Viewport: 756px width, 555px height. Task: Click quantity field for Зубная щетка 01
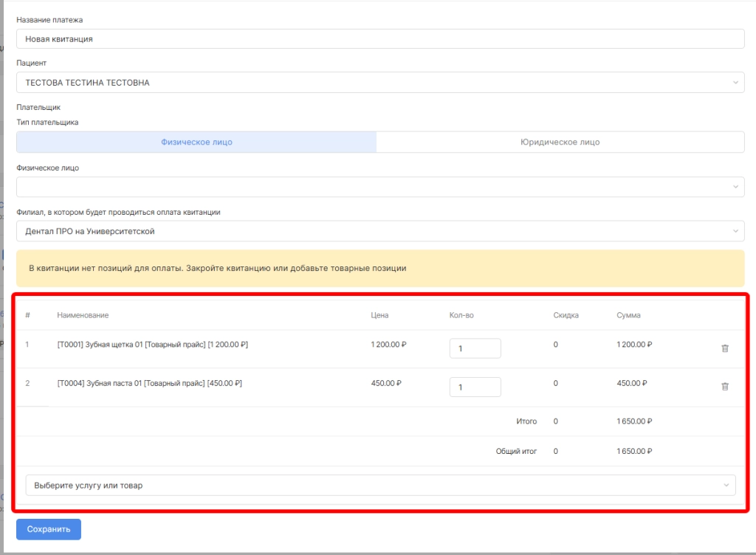pyautogui.click(x=475, y=348)
